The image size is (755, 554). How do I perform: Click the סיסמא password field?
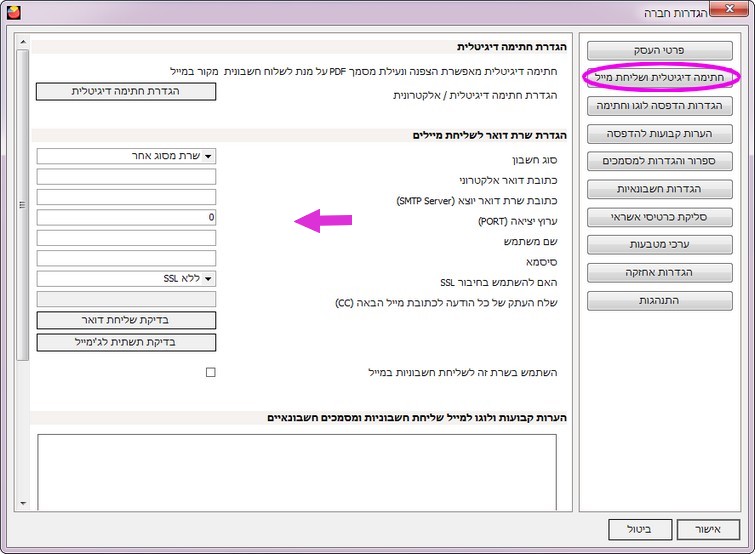point(126,258)
